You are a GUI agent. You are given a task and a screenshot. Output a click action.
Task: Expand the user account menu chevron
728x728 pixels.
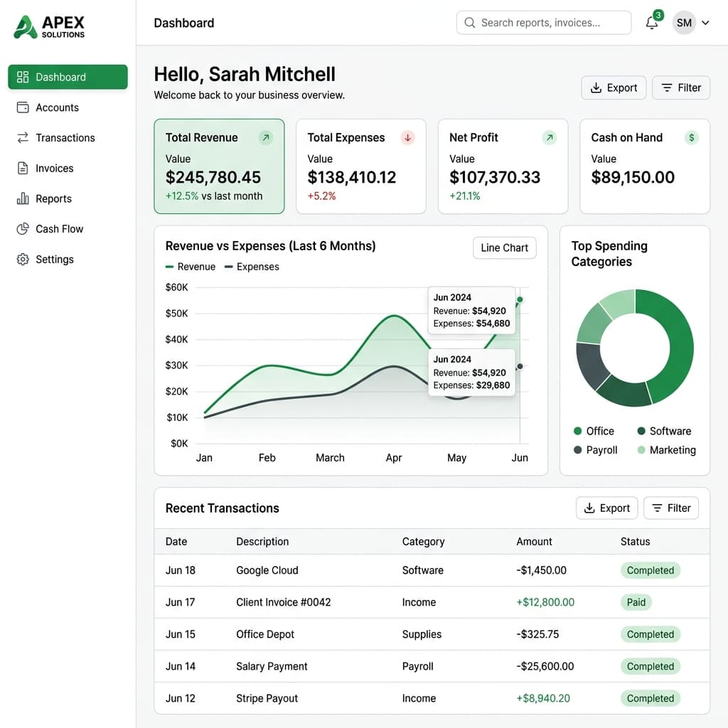click(x=705, y=23)
